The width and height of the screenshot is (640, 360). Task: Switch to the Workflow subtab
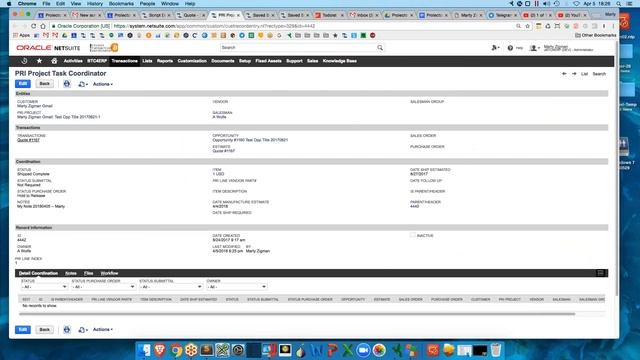109,273
